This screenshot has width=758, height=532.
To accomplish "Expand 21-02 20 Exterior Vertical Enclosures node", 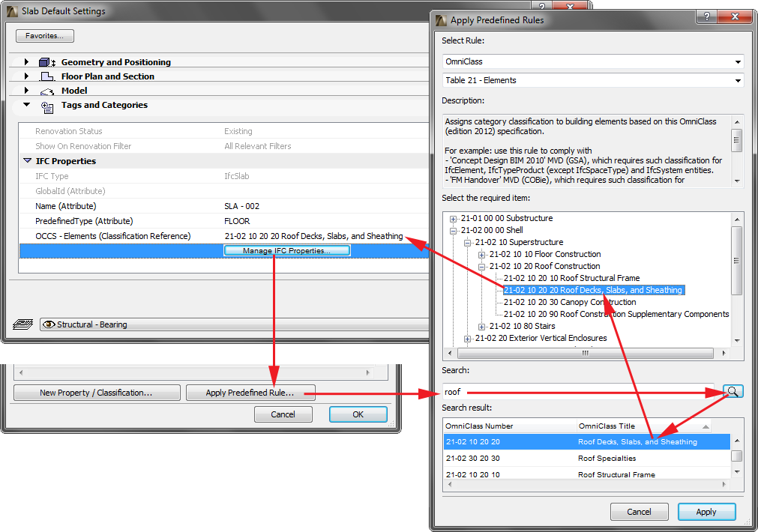I will point(467,339).
